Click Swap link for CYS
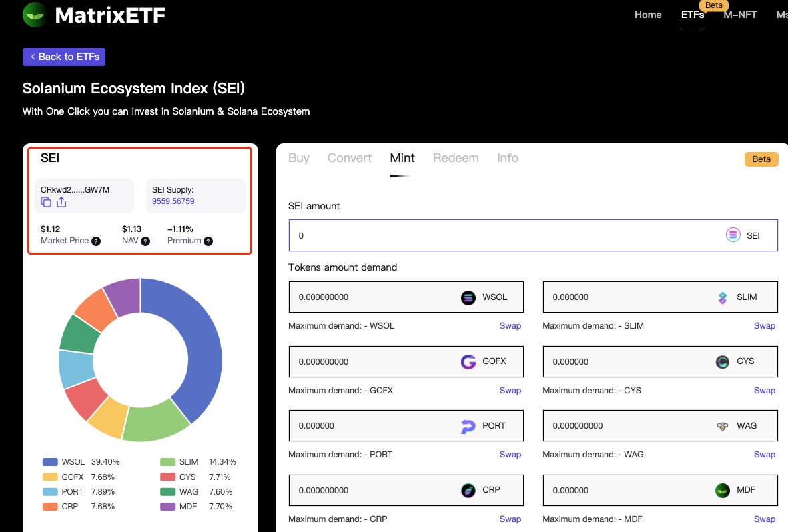The image size is (788, 532). click(765, 391)
